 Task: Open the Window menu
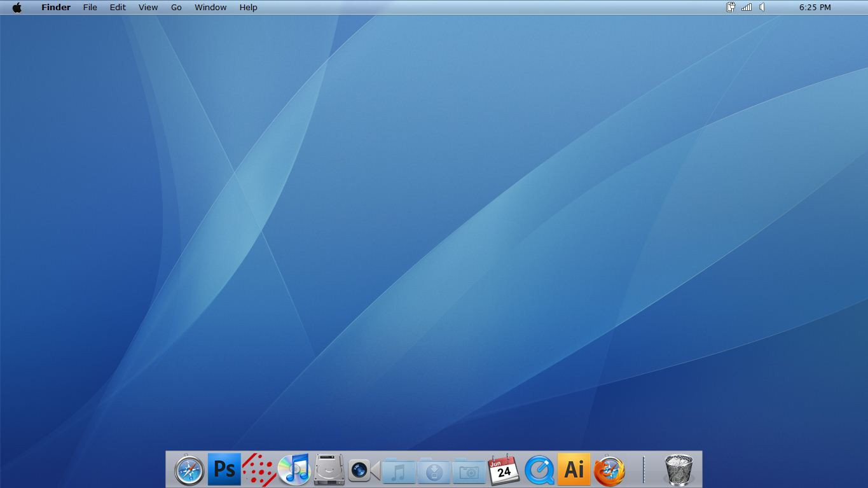coord(210,8)
